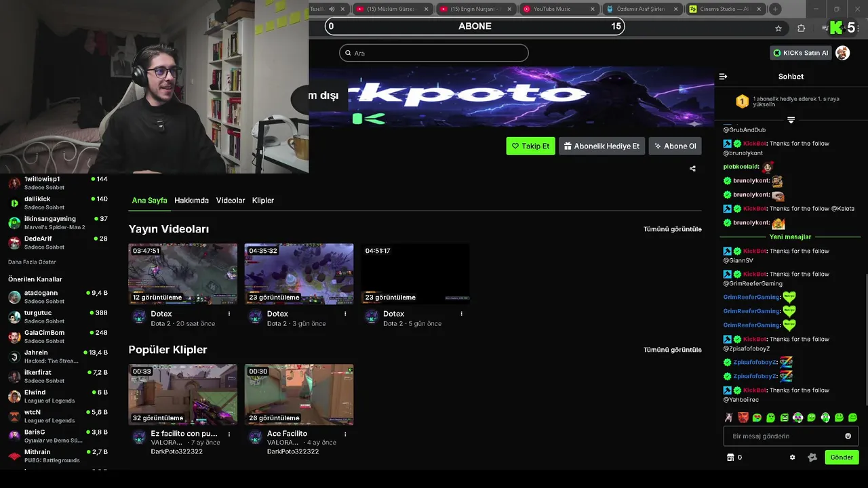Focus the Ara search field
This screenshot has height=488, width=868.
coord(434,53)
